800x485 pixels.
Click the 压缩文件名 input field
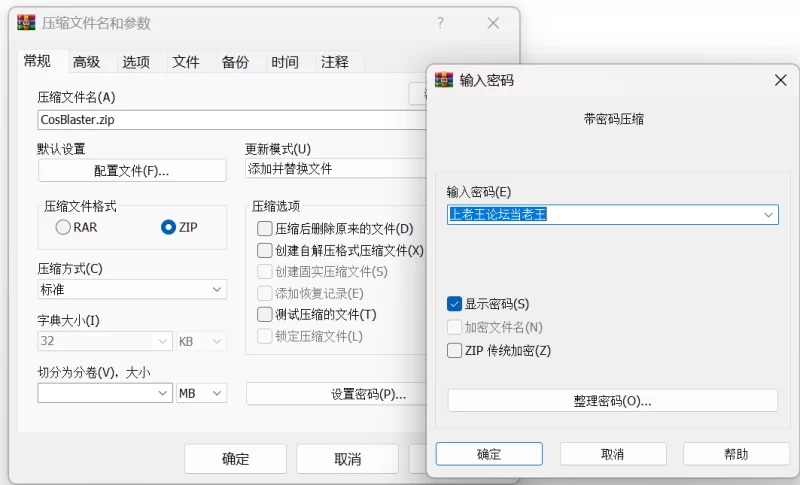pos(220,119)
